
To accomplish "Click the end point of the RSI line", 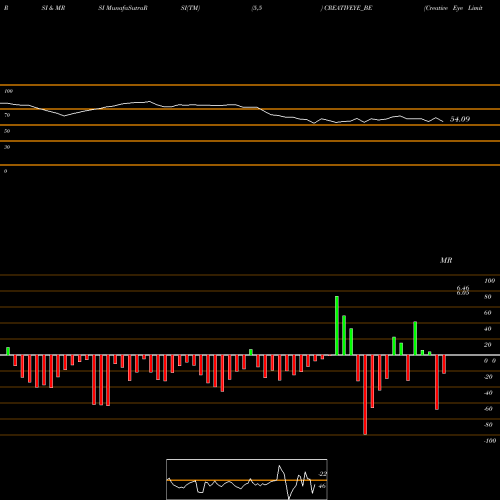I will pyautogui.click(x=443, y=121).
